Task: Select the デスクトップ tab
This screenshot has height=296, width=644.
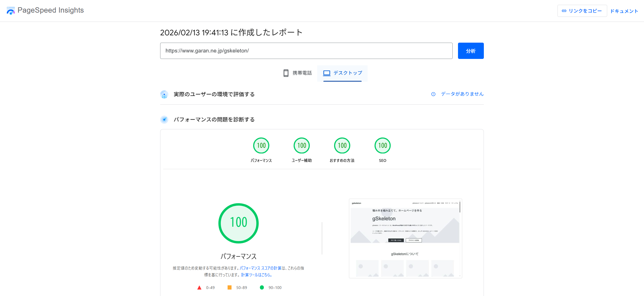Action: point(342,73)
